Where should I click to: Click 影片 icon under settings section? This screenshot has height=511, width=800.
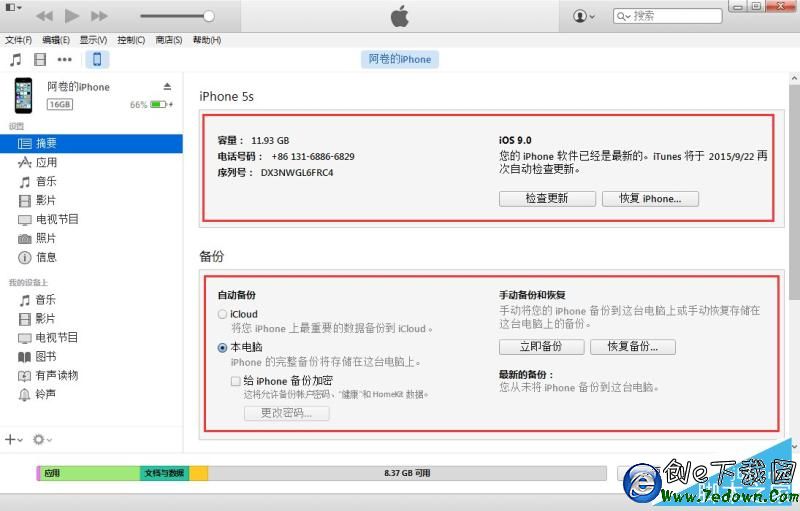coord(24,200)
